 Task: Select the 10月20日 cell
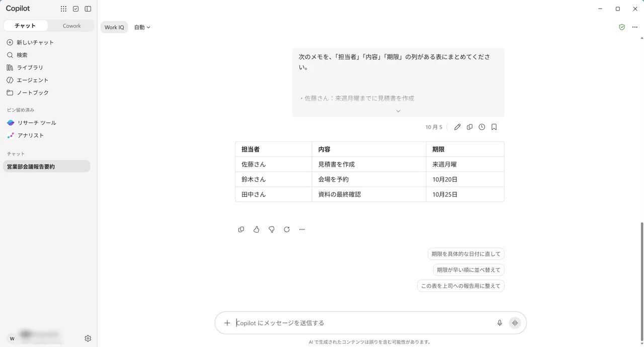click(x=465, y=179)
